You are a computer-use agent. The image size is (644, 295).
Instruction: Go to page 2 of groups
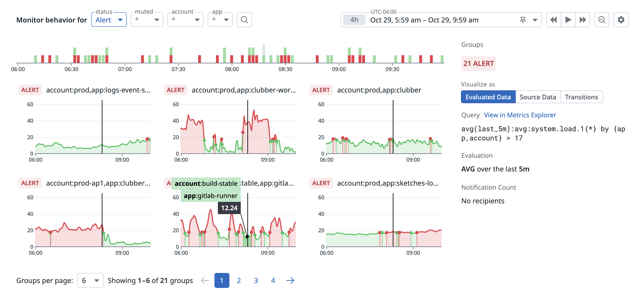click(x=239, y=280)
